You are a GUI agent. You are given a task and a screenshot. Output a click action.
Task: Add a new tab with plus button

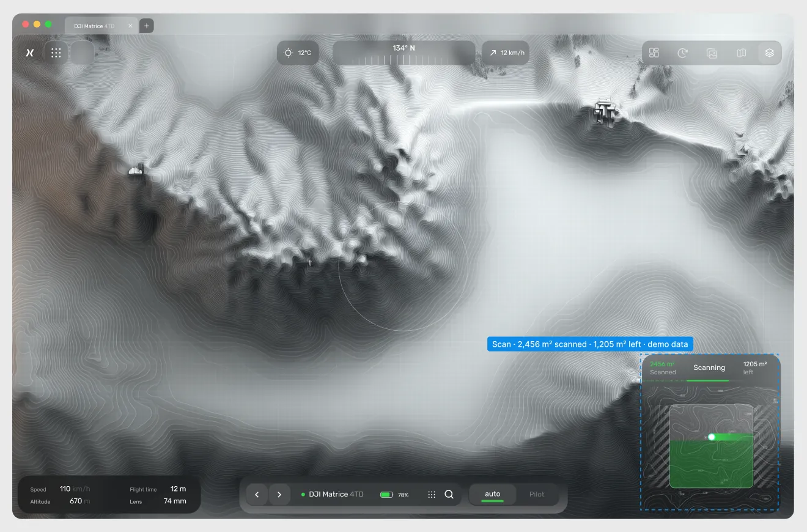pos(147,26)
